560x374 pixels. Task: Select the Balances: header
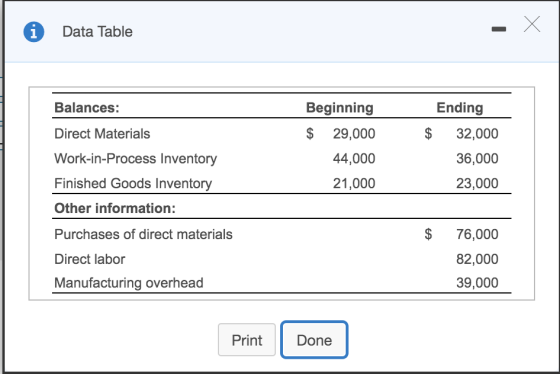point(87,108)
